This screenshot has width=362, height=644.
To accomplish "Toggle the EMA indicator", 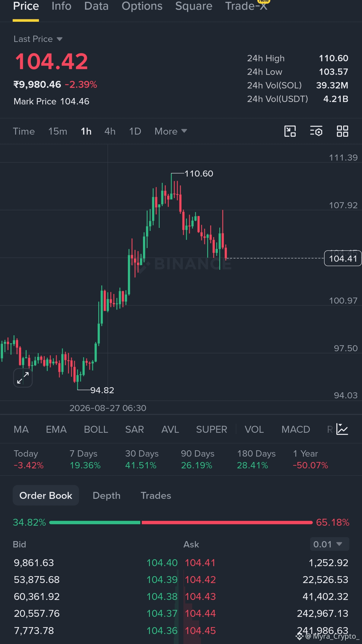I will coord(56,429).
